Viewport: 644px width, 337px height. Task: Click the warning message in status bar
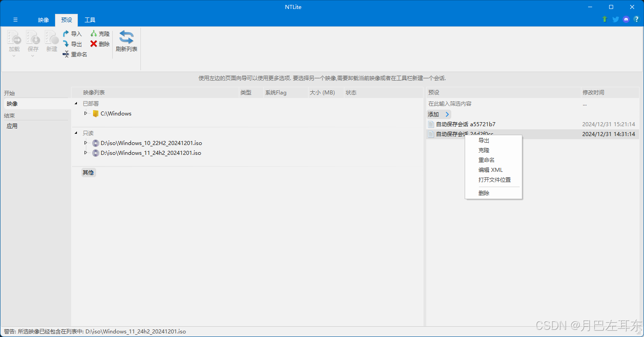pos(95,332)
